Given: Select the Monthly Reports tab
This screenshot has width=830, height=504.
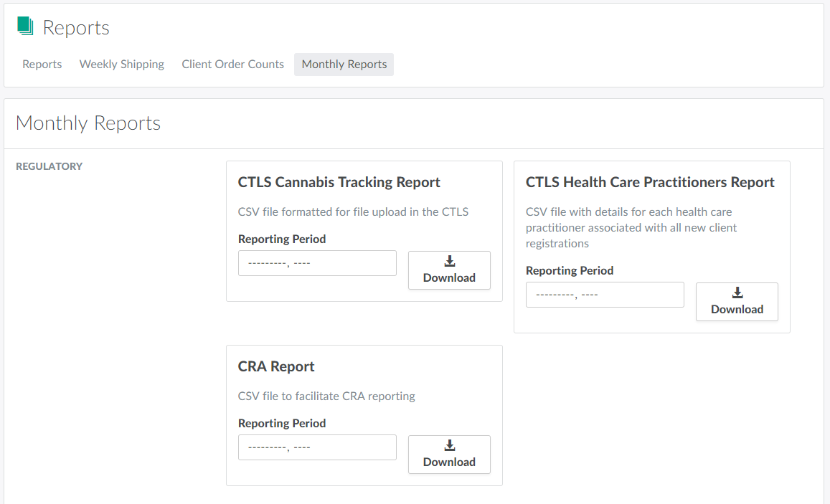Looking at the screenshot, I should pos(344,65).
